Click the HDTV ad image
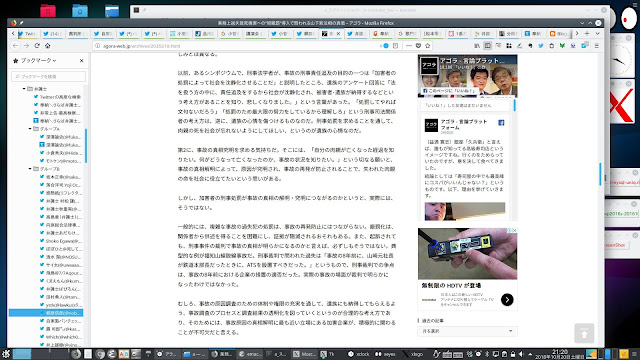Image resolution: width=640 pixels, height=360 pixels. 467,254
